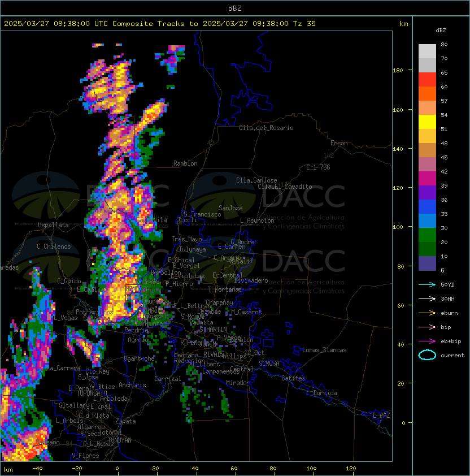Click the 'TUNUYAN' place label
Screen dimensions: 470x476
[120, 440]
